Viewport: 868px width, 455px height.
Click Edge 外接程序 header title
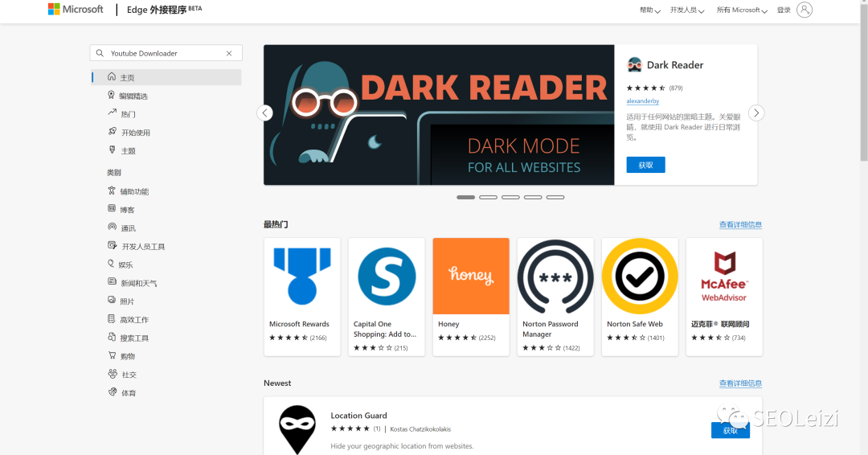[x=164, y=10]
